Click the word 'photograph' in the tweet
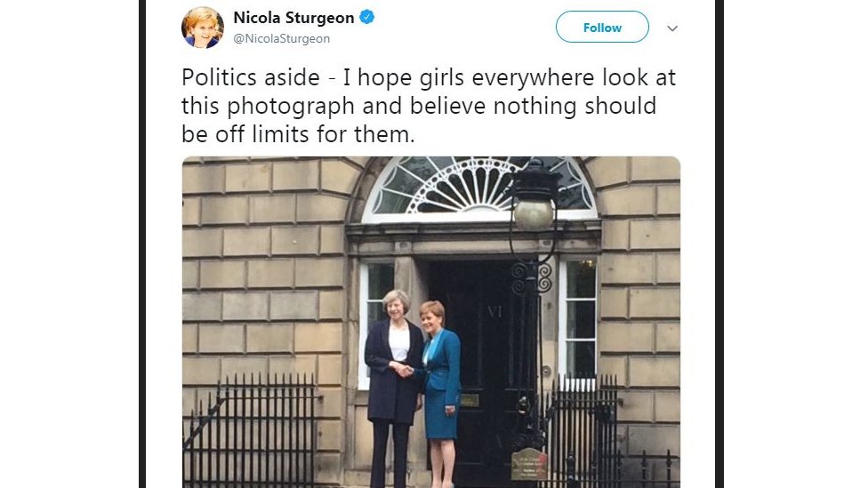 pyautogui.click(x=291, y=107)
